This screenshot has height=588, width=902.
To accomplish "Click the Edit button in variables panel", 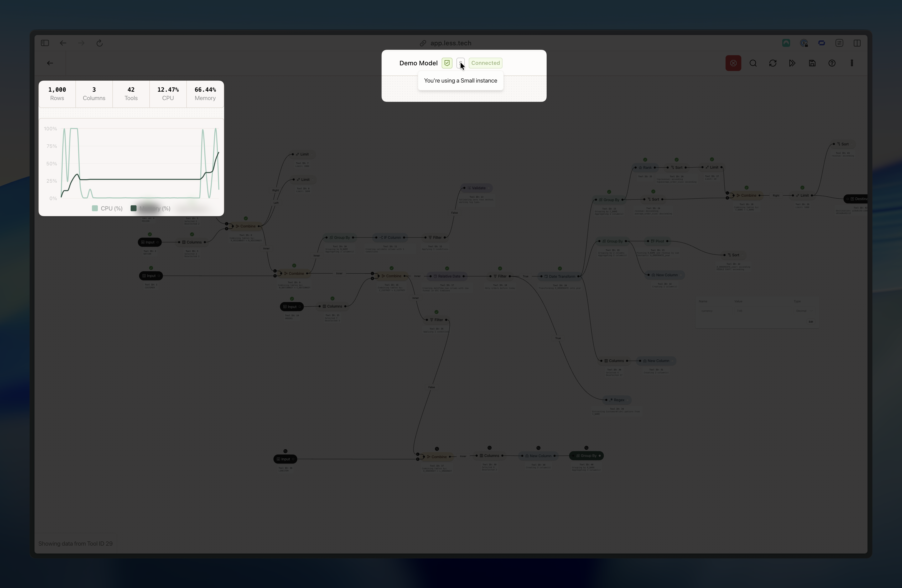I will click(x=811, y=322).
